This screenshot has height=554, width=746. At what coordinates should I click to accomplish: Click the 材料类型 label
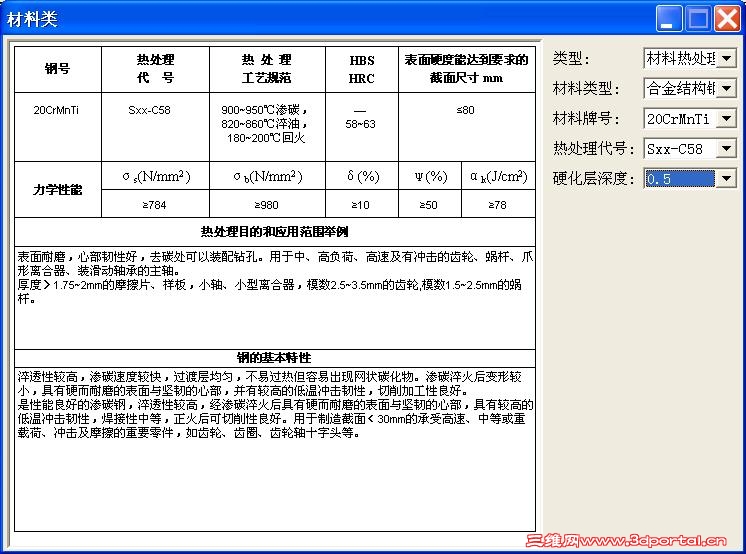tap(586, 89)
